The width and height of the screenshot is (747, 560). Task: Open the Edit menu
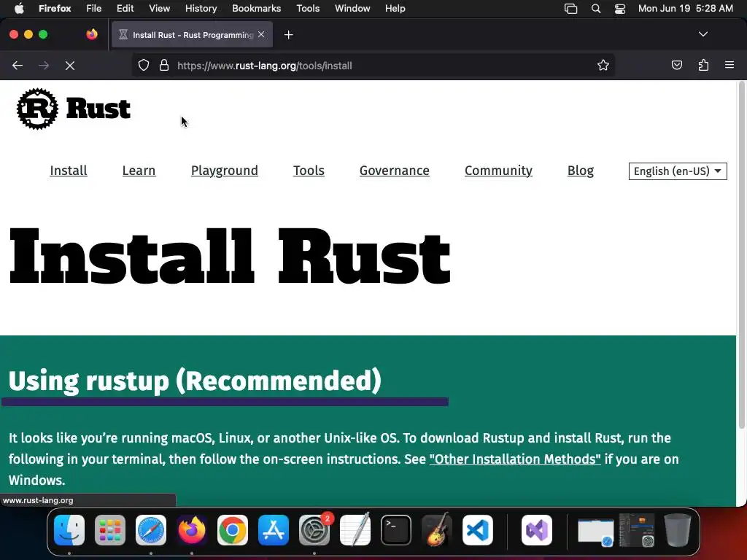[x=125, y=8]
